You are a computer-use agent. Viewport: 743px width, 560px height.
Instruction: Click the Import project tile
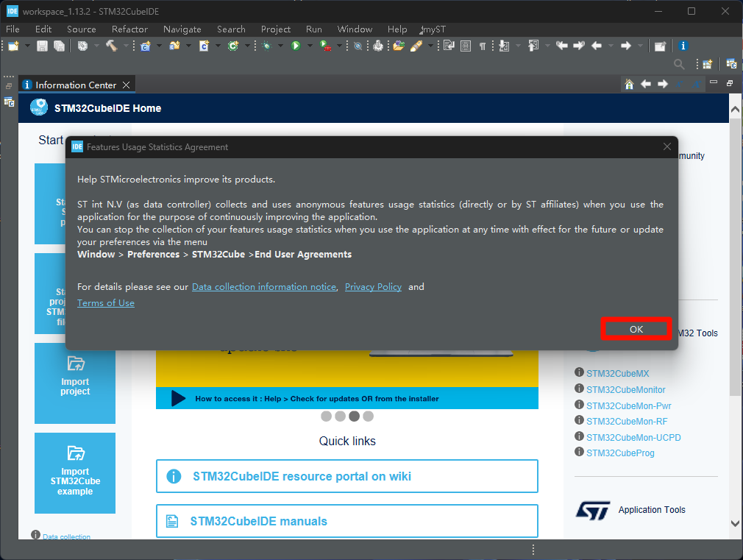[75, 383]
